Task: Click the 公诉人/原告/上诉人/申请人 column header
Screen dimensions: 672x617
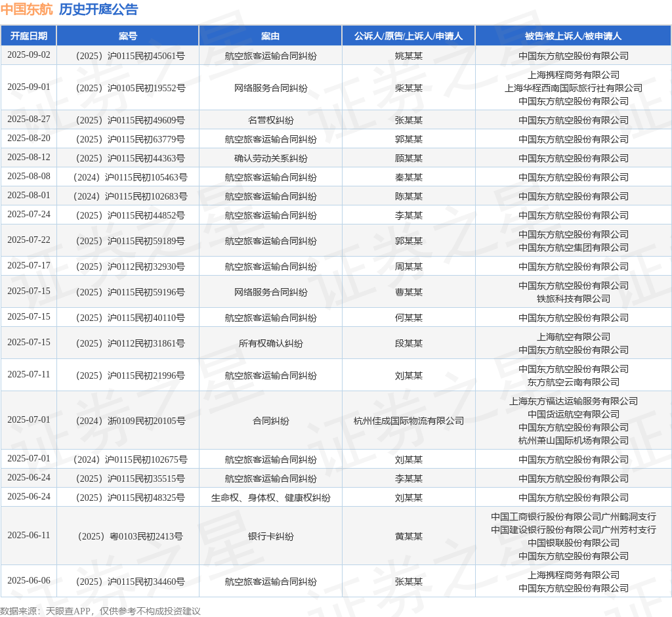Action: [408, 36]
